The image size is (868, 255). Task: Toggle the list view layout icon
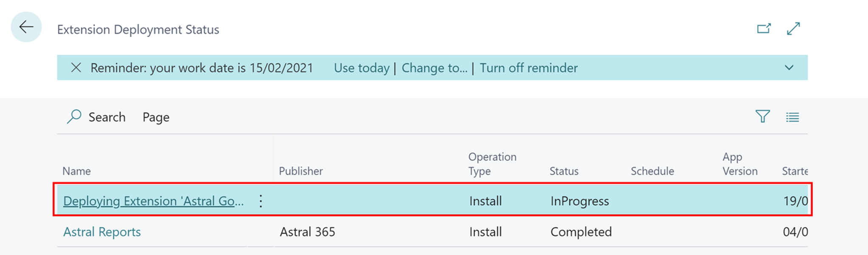click(x=792, y=117)
